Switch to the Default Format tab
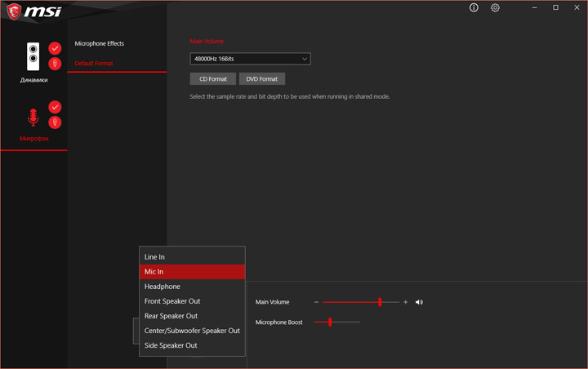Image resolution: width=588 pixels, height=369 pixels. coord(94,63)
